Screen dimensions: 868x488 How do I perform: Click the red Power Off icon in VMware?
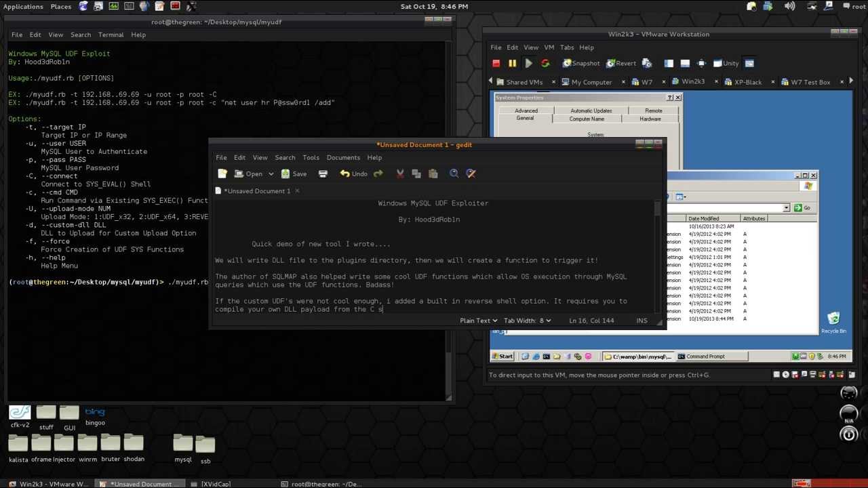pyautogui.click(x=496, y=63)
